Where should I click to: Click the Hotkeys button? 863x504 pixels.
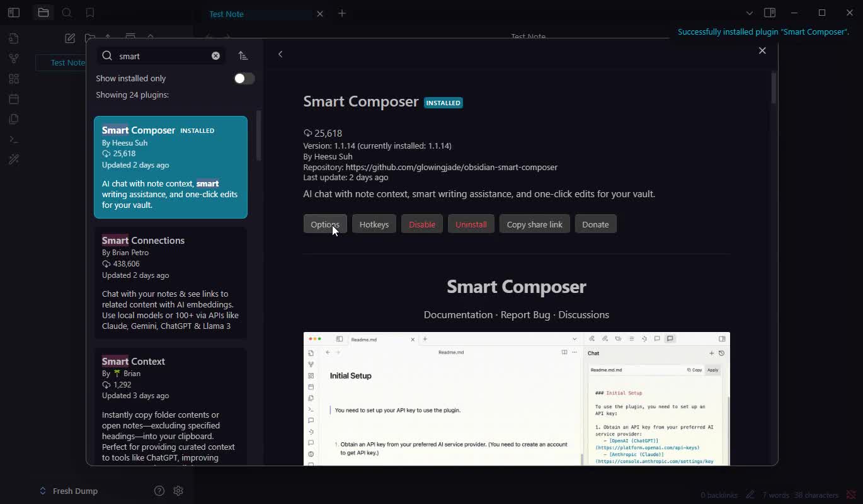coord(374,224)
